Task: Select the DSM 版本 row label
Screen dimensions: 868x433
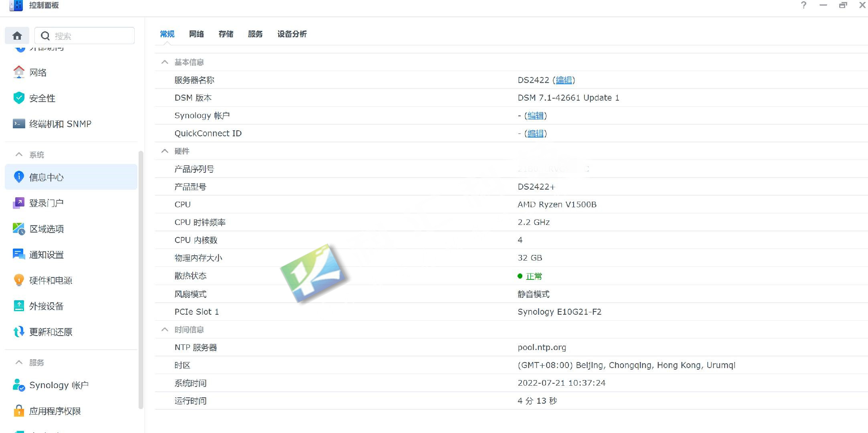Action: (x=193, y=98)
